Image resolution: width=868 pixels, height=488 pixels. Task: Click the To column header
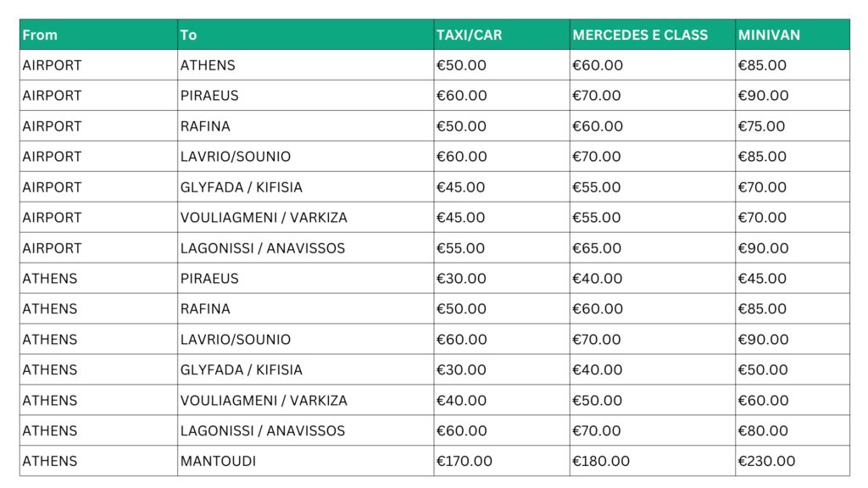tap(188, 35)
